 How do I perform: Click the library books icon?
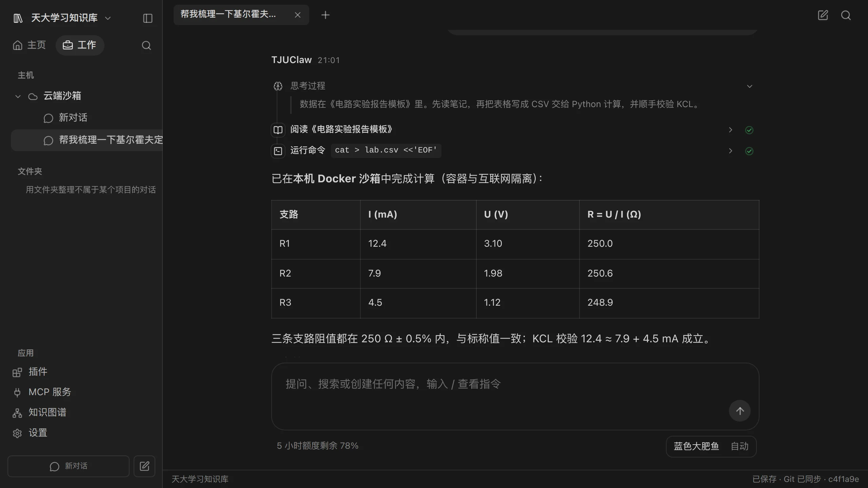click(18, 18)
